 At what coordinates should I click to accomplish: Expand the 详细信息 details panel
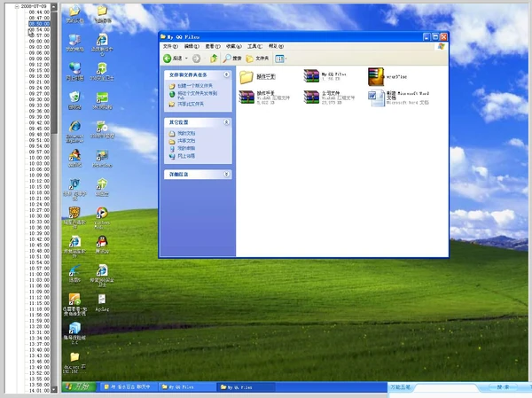click(x=226, y=174)
